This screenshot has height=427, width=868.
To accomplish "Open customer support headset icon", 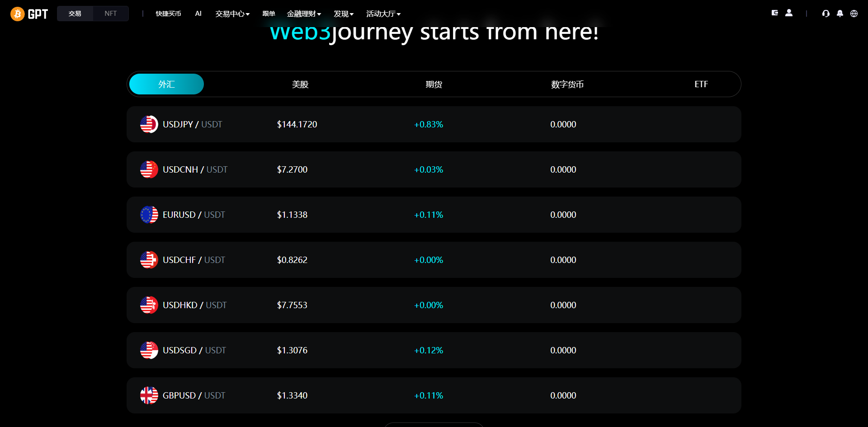I will pyautogui.click(x=826, y=14).
